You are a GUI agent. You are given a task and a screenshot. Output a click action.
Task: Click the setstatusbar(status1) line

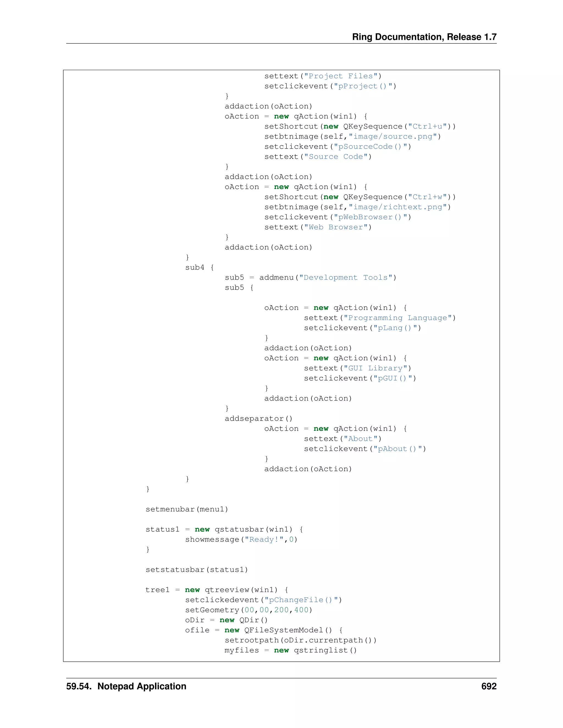coord(197,570)
